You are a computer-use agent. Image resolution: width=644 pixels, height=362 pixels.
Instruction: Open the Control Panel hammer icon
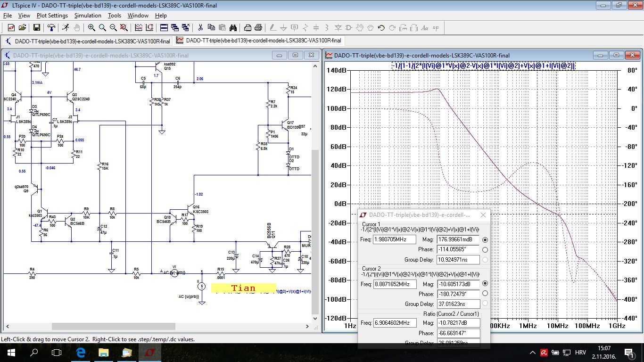51,28
